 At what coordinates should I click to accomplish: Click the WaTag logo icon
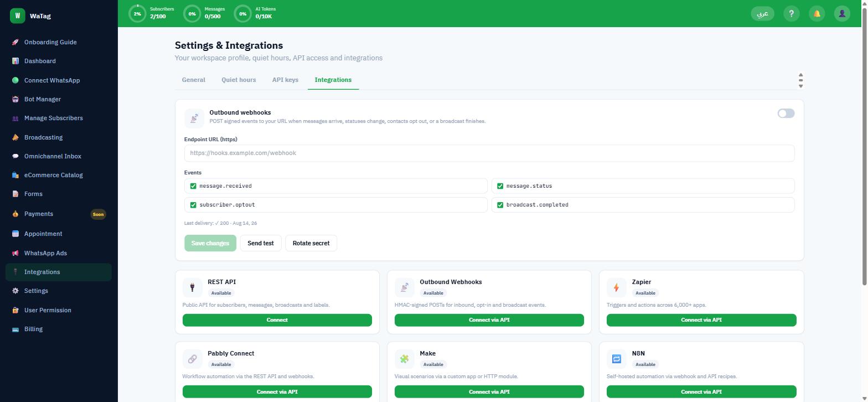[18, 16]
